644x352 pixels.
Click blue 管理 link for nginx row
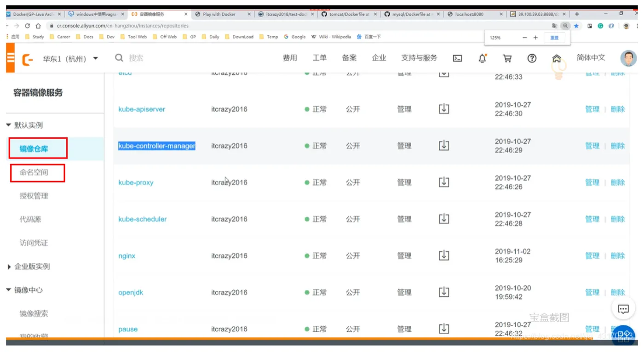[592, 256]
